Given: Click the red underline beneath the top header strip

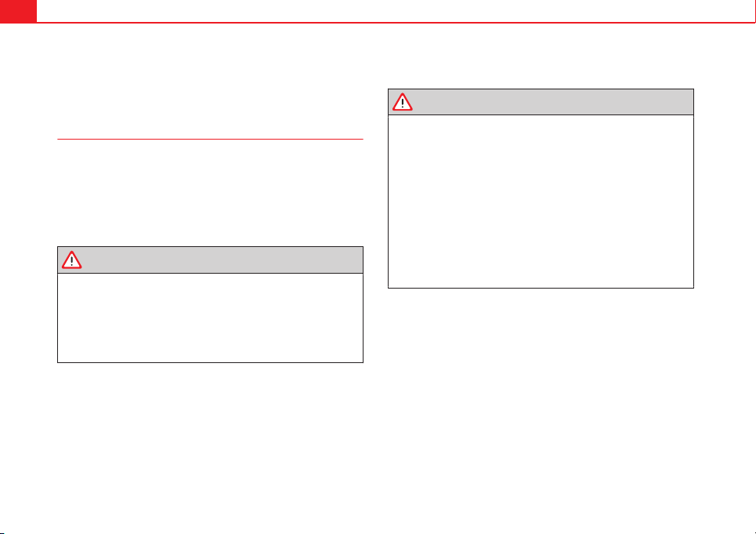Looking at the screenshot, I should click(396, 22).
